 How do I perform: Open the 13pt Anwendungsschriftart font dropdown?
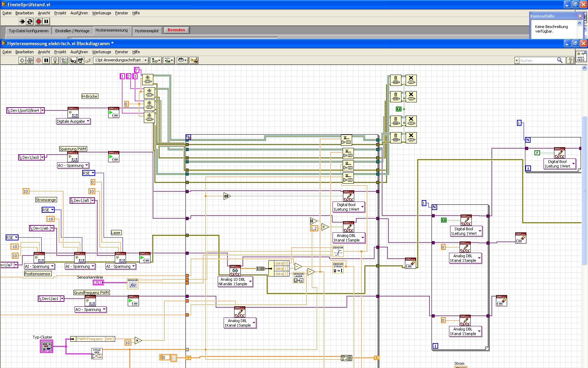[121, 60]
